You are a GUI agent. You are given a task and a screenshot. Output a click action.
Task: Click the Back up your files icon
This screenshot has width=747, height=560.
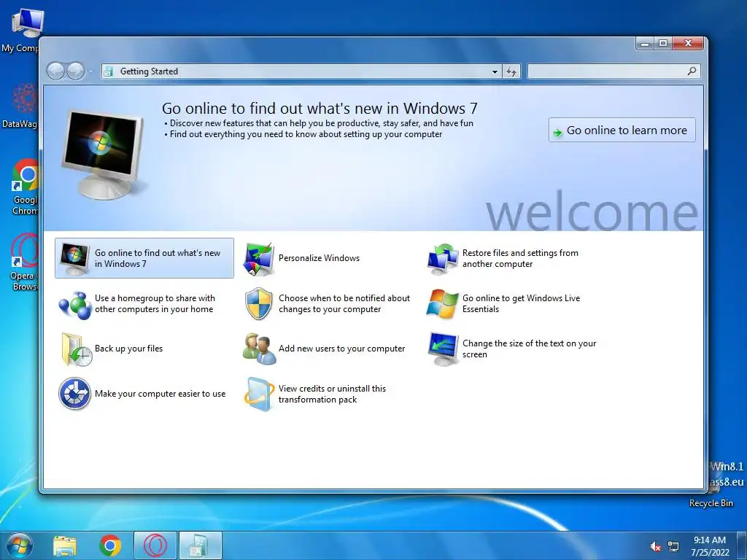[76, 349]
